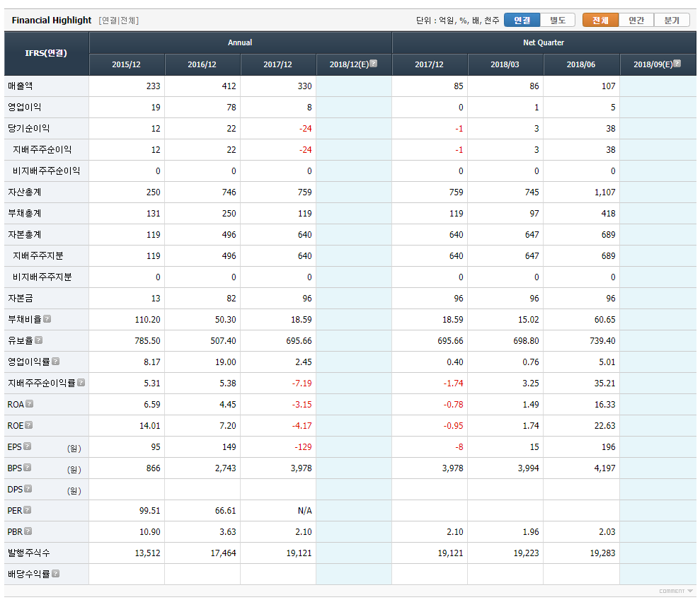Show ROA definition help icon
Viewport: 700px width, 600px height.
(30, 403)
